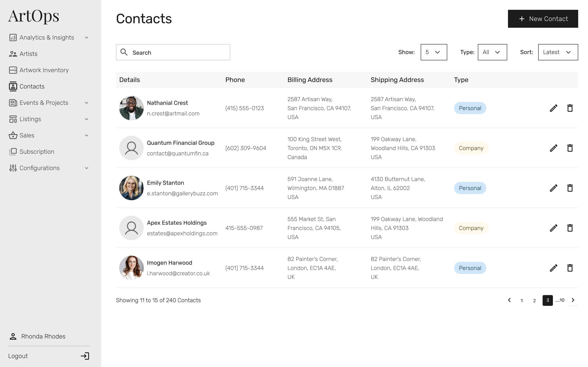Screen dimensions: 588x367
Task: Expand the Sales menu chevron
Action: click(87, 135)
